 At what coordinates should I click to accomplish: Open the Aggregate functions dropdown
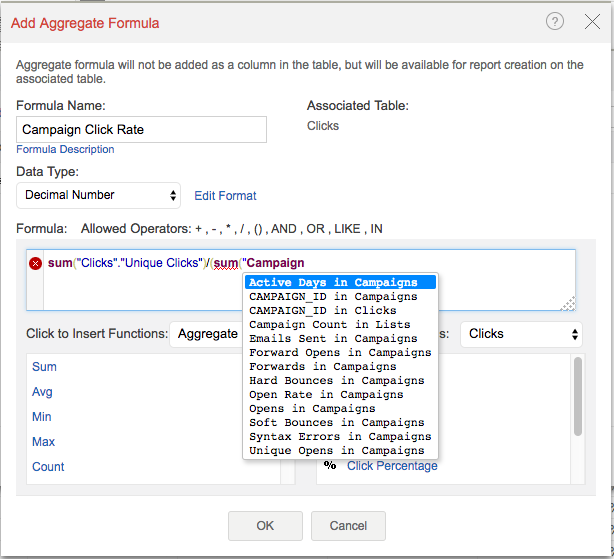pyautogui.click(x=207, y=334)
